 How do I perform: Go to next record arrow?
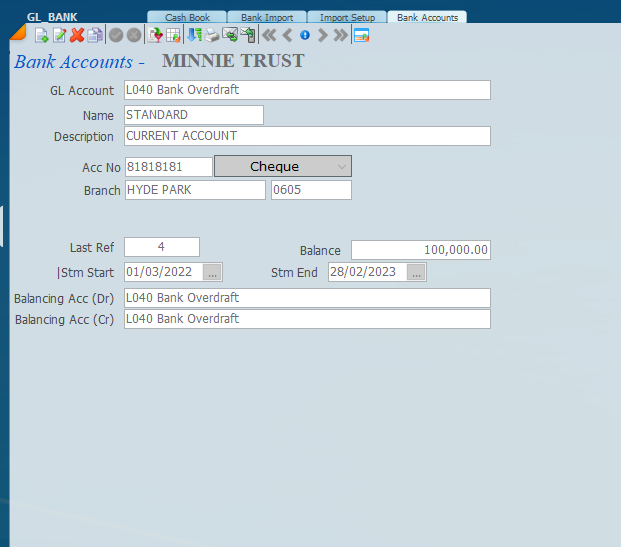[x=322, y=35]
